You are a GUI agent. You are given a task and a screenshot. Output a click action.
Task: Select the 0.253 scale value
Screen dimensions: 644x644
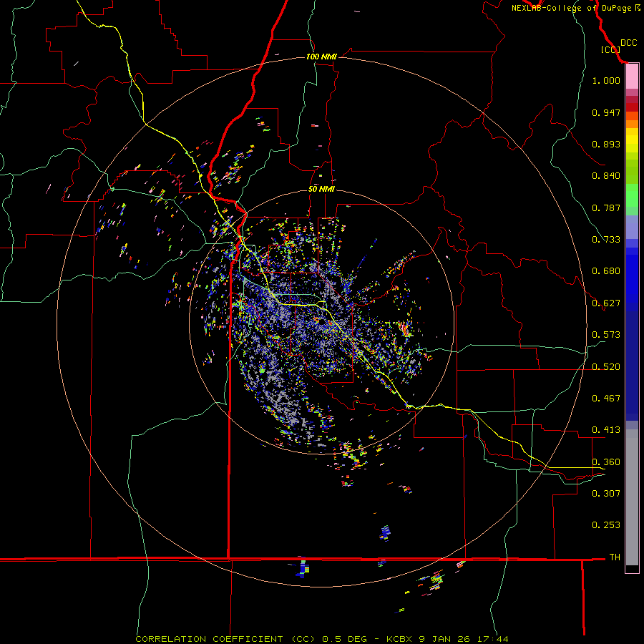coord(606,525)
